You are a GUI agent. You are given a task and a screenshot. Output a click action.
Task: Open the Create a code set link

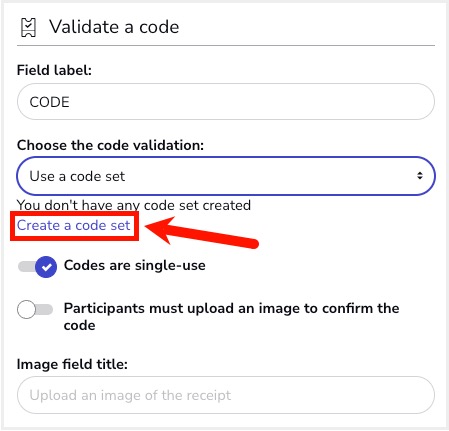pos(73,225)
